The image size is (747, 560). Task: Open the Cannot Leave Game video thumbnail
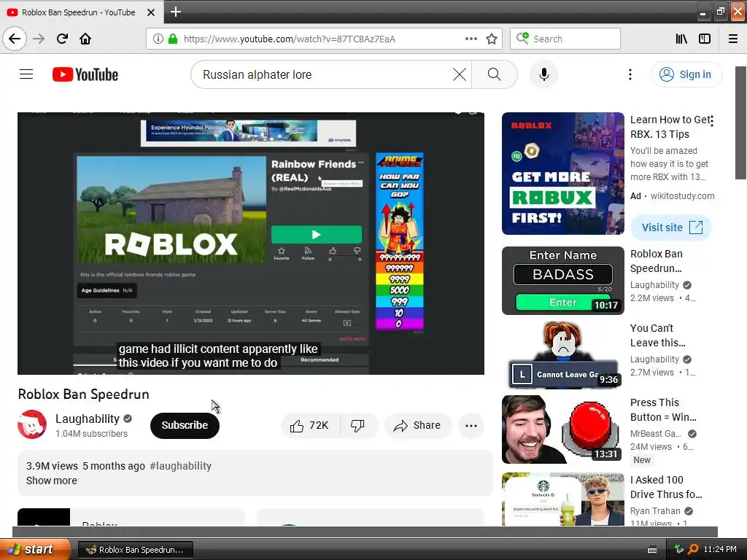coord(562,355)
